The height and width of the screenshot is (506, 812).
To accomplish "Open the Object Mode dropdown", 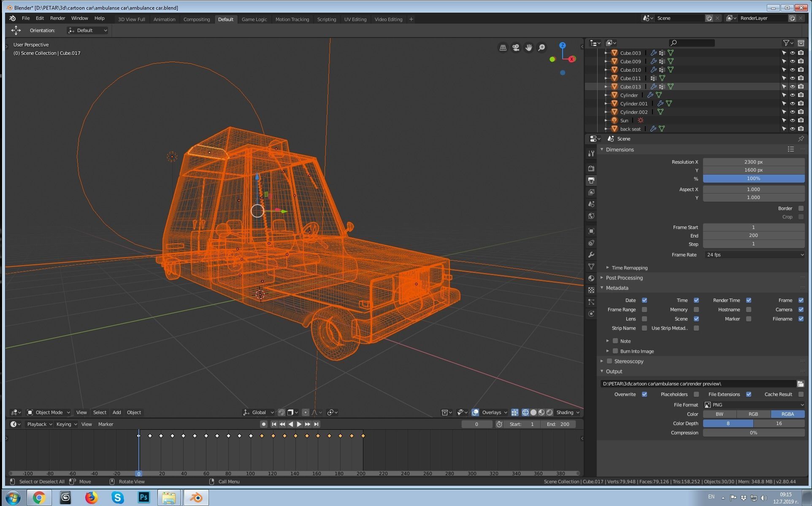I will (49, 412).
